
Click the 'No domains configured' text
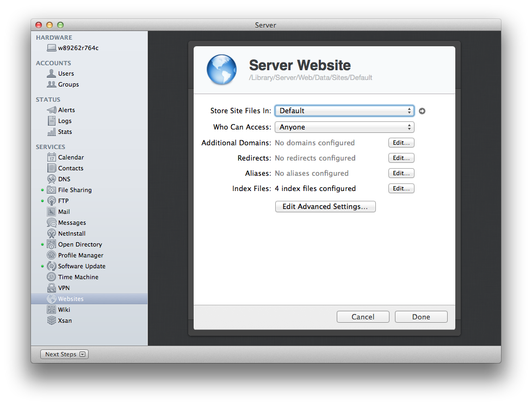tap(315, 143)
